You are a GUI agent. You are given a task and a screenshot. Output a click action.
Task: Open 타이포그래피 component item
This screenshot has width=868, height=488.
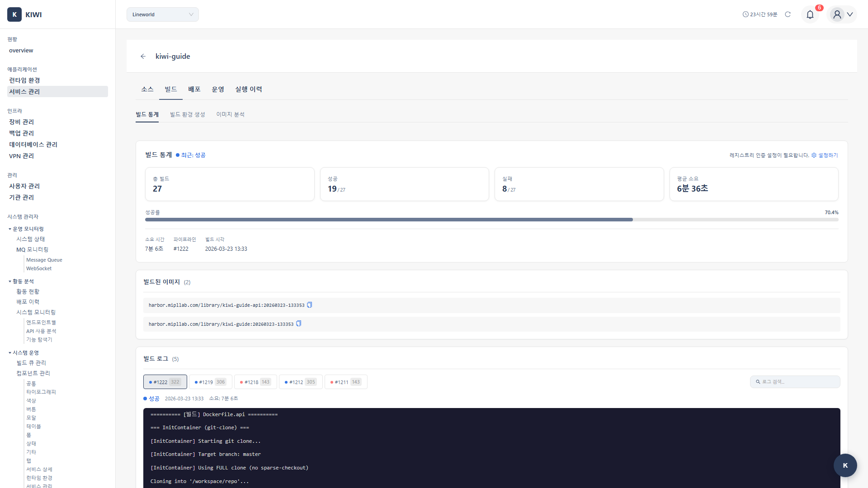pyautogui.click(x=41, y=392)
